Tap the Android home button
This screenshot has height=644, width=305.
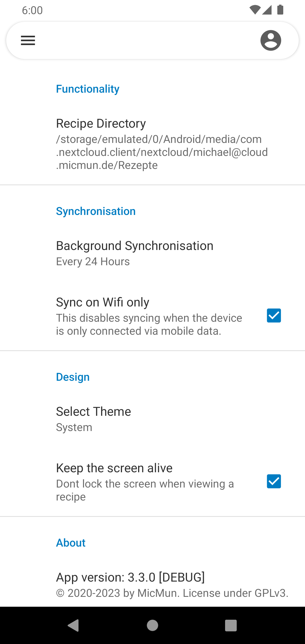tap(152, 625)
